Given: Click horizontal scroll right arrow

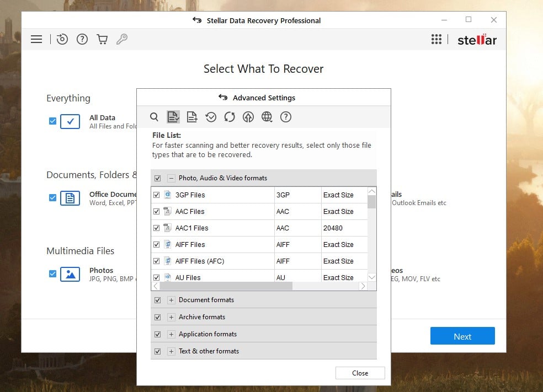Looking at the screenshot, I should click(x=363, y=286).
